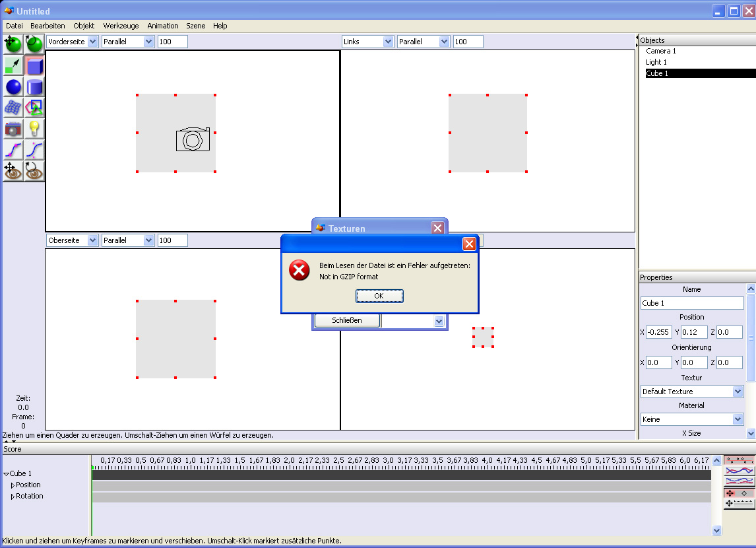The height and width of the screenshot is (548, 756).
Task: Select the Create camera tool
Action: pos(13,129)
